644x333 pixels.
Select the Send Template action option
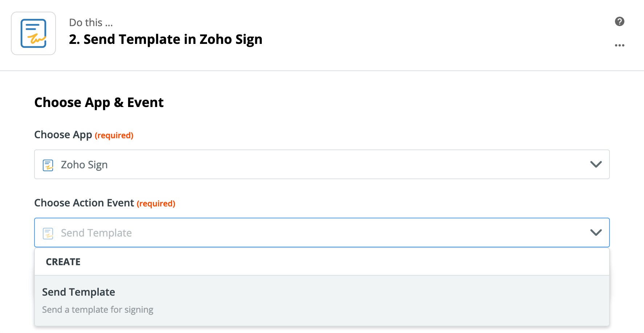[78, 292]
